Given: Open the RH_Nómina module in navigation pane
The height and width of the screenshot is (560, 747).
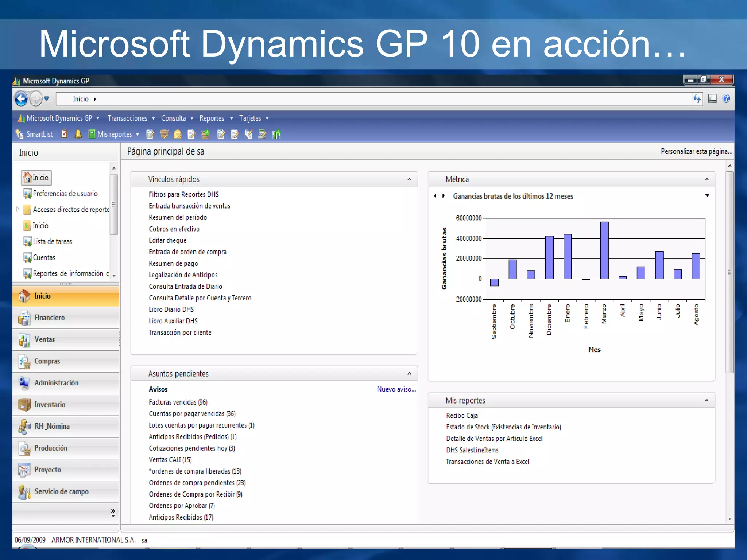Looking at the screenshot, I should (66, 426).
